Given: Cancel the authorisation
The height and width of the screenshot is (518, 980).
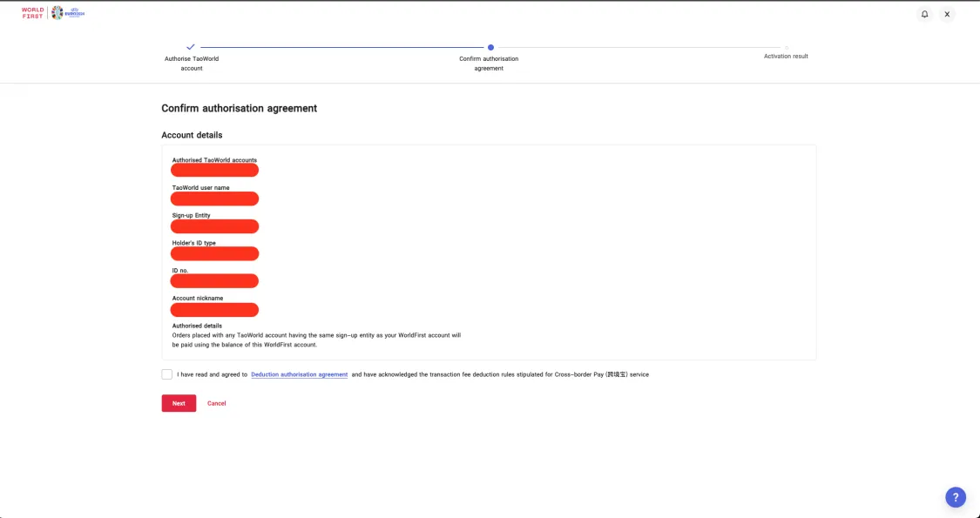Looking at the screenshot, I should [216, 403].
